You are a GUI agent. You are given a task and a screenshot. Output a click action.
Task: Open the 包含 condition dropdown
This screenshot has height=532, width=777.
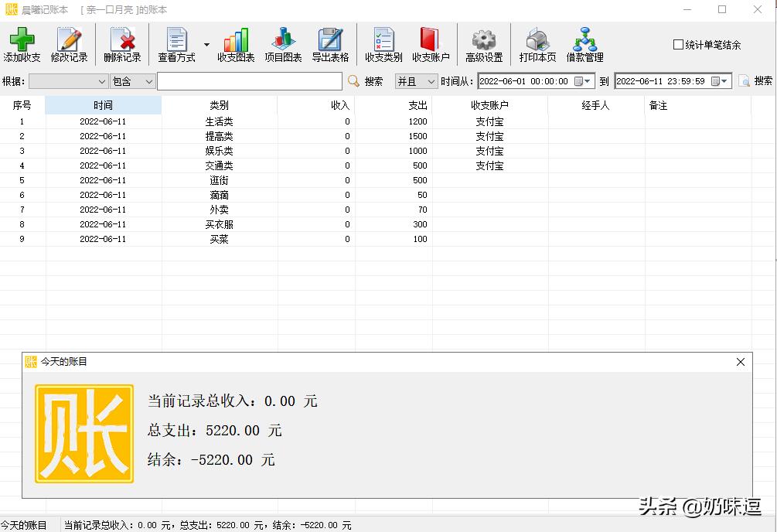pos(133,81)
